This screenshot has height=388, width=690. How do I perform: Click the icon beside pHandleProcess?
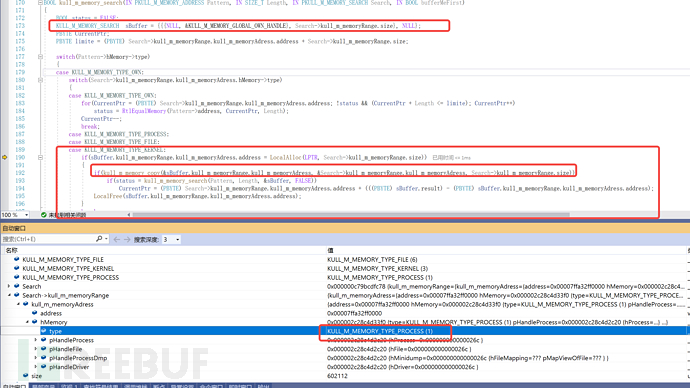[x=44, y=340]
